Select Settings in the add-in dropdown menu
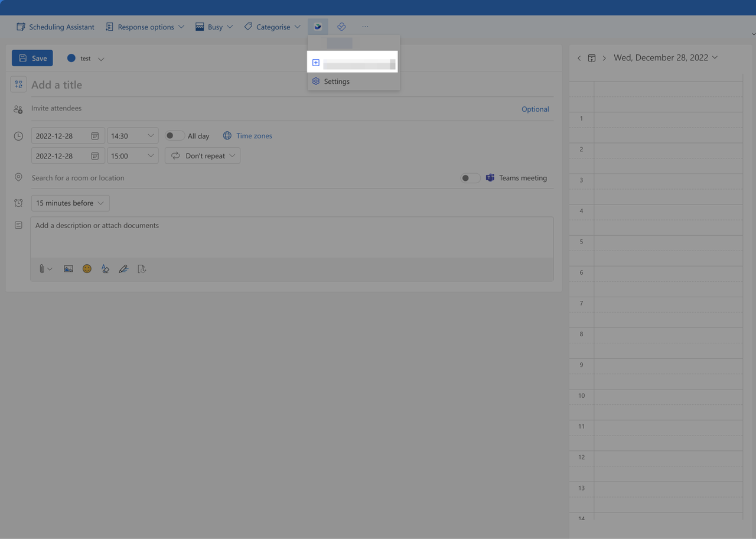The image size is (756, 539). (x=337, y=82)
